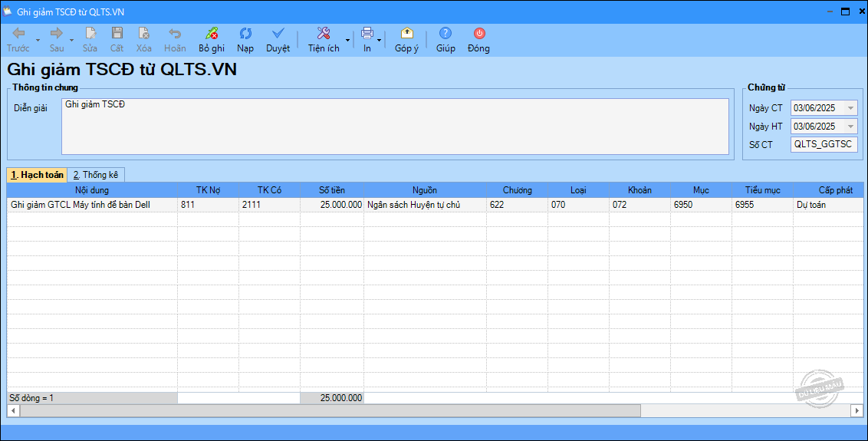Select the Tiểu mục cell 6955
The height and width of the screenshot is (441, 868).
[762, 205]
